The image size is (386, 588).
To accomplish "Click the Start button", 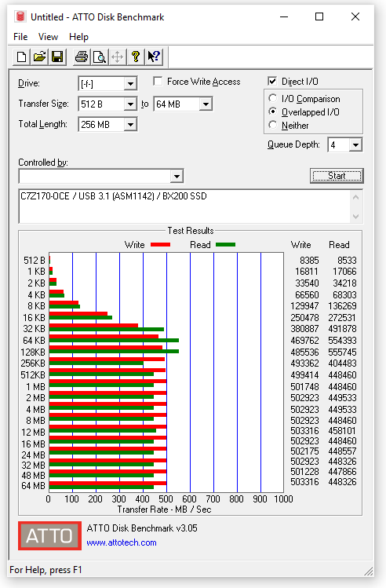I will tap(337, 176).
